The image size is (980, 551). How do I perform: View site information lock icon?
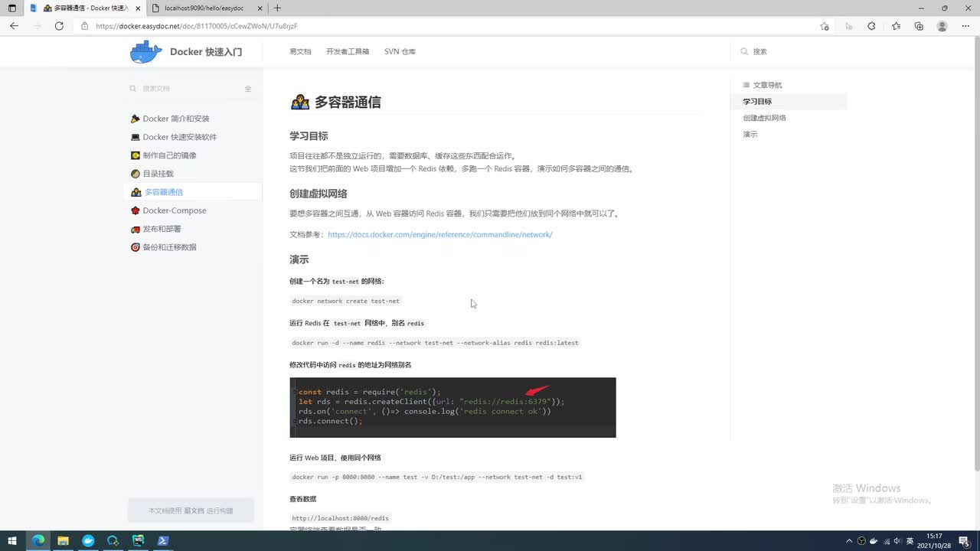coord(85,26)
